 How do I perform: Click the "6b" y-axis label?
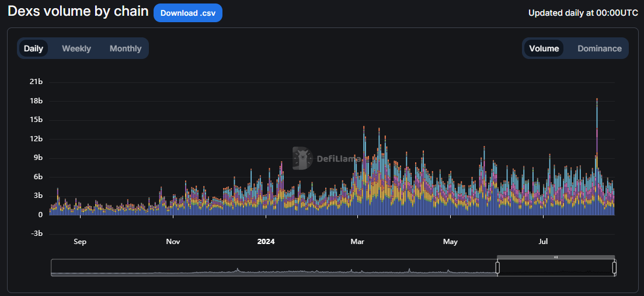click(38, 177)
